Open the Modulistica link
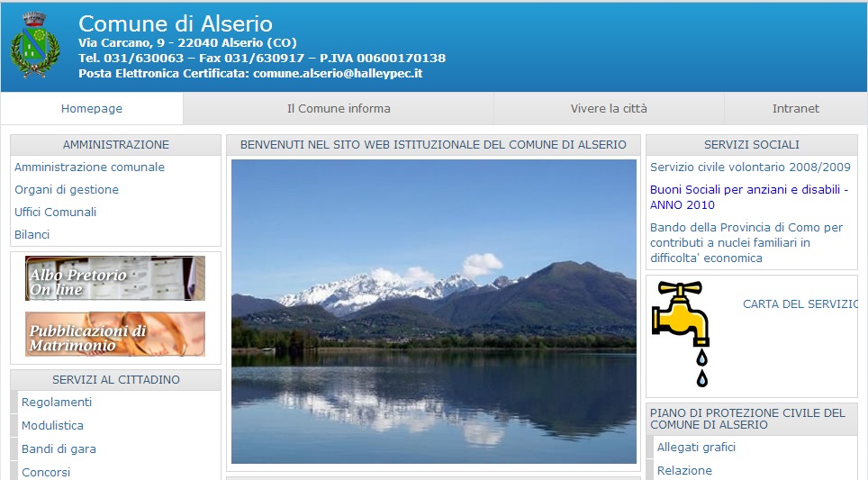 [52, 426]
